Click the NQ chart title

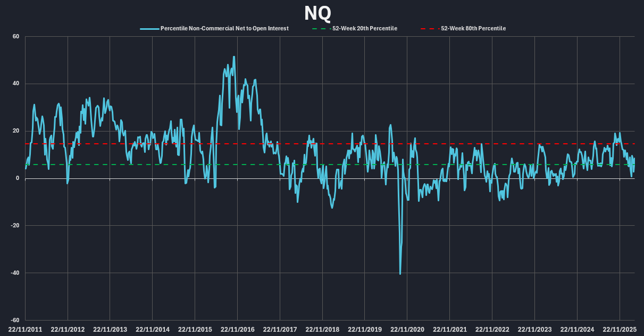(318, 13)
